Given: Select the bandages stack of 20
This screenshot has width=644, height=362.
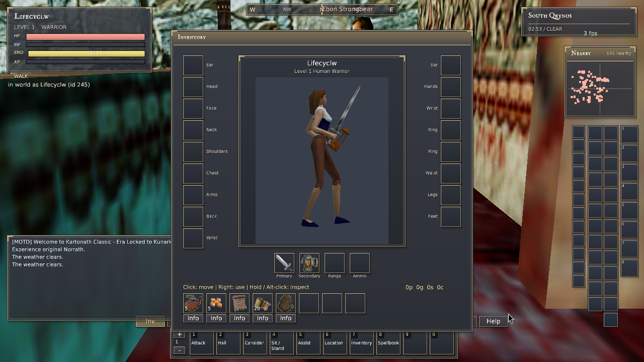Looking at the screenshot, I should (263, 303).
